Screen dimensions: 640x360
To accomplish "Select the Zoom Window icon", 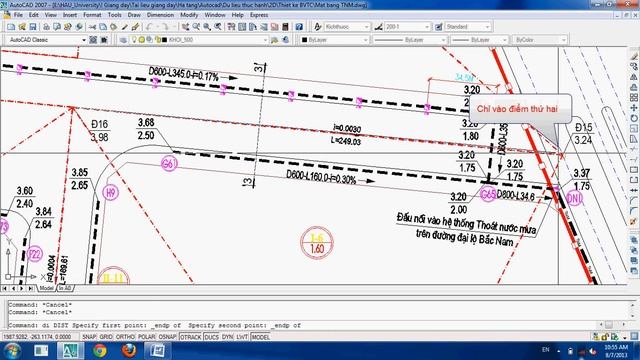I will click(x=207, y=27).
